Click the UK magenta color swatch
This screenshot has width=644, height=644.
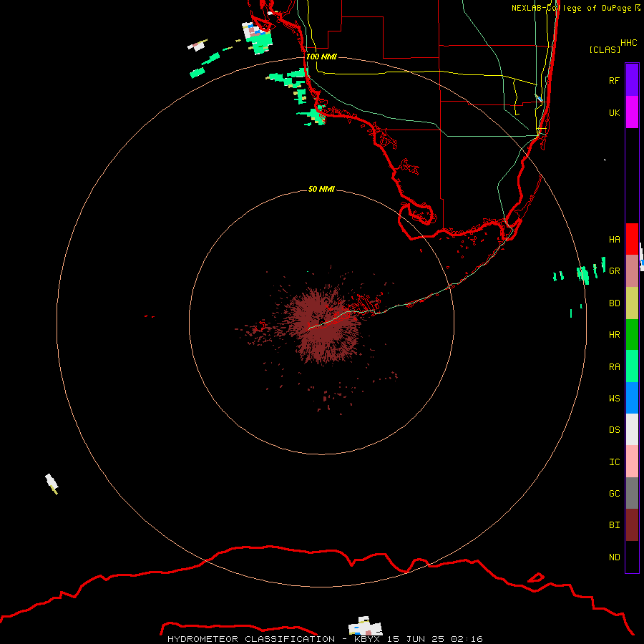click(x=632, y=112)
